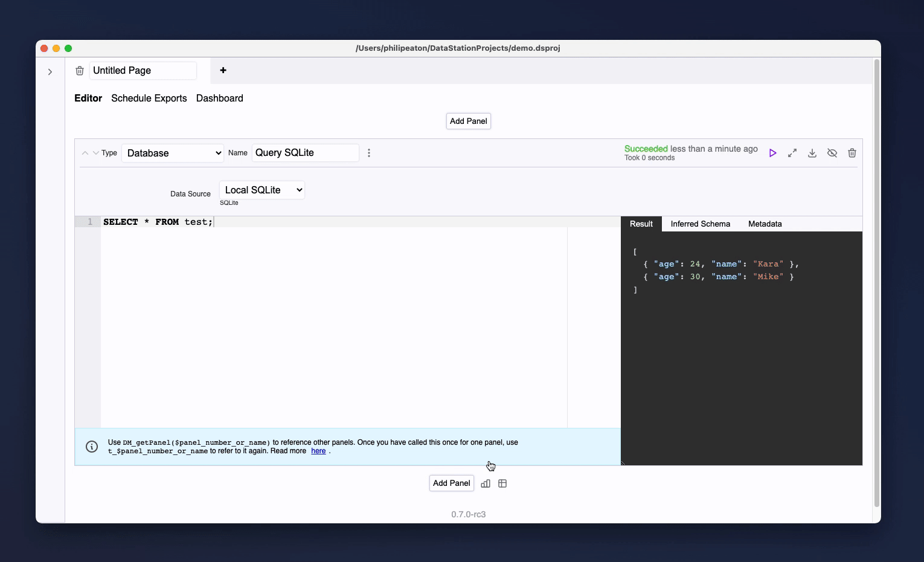Edit the panel name Query SQLite
The width and height of the screenshot is (924, 562).
pos(305,153)
